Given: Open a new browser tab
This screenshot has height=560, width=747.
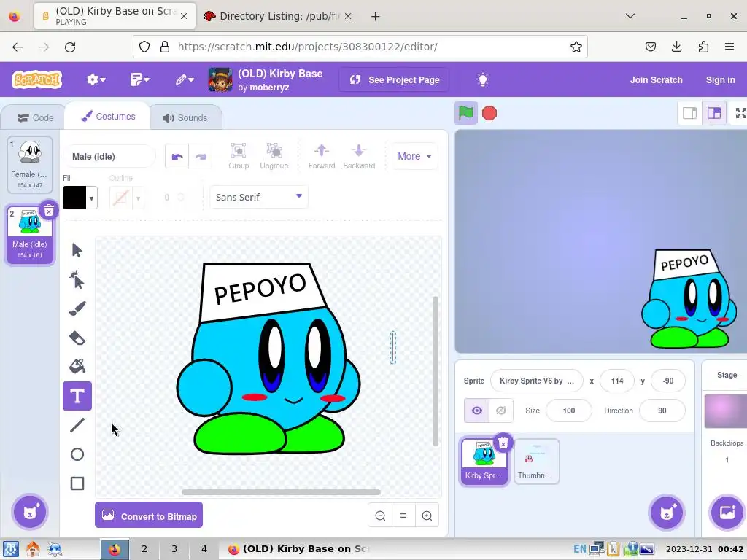Looking at the screenshot, I should coord(376,16).
